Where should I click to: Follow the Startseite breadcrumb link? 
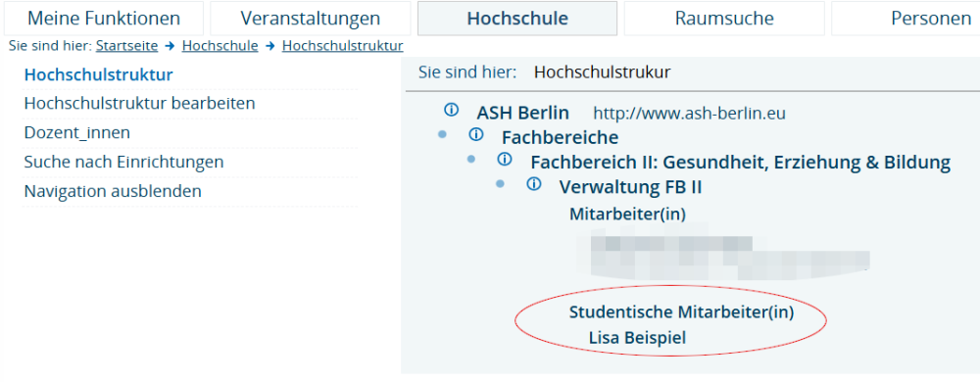[126, 46]
